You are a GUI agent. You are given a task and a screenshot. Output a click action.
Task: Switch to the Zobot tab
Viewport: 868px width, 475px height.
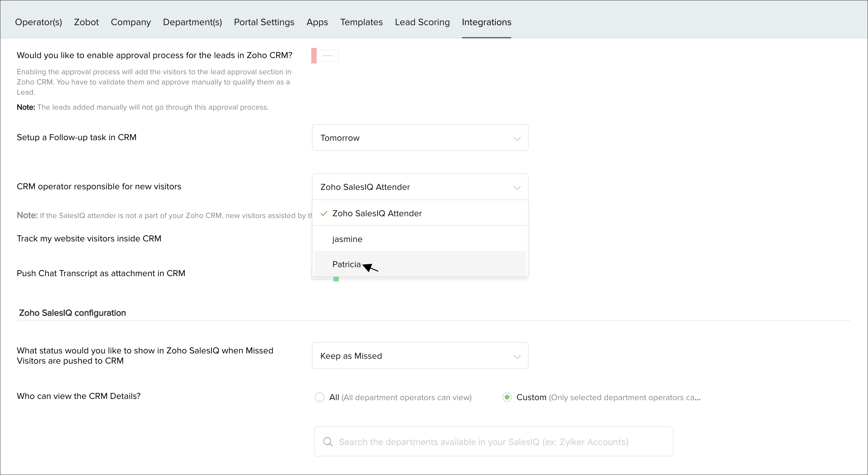click(86, 22)
